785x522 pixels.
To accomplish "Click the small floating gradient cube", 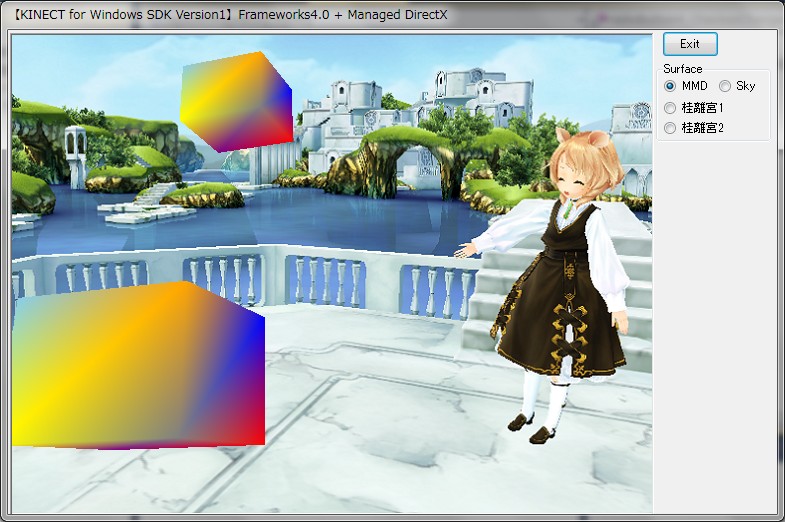I will click(236, 102).
